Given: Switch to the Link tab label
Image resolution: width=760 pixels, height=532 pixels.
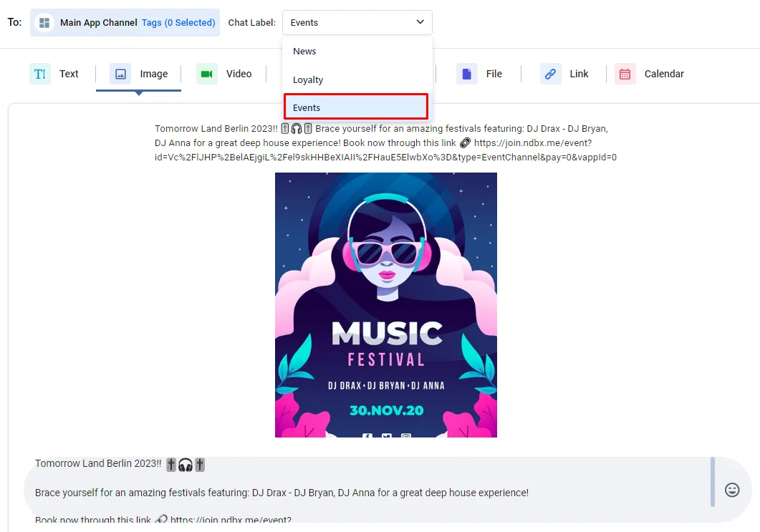Looking at the screenshot, I should [x=579, y=74].
